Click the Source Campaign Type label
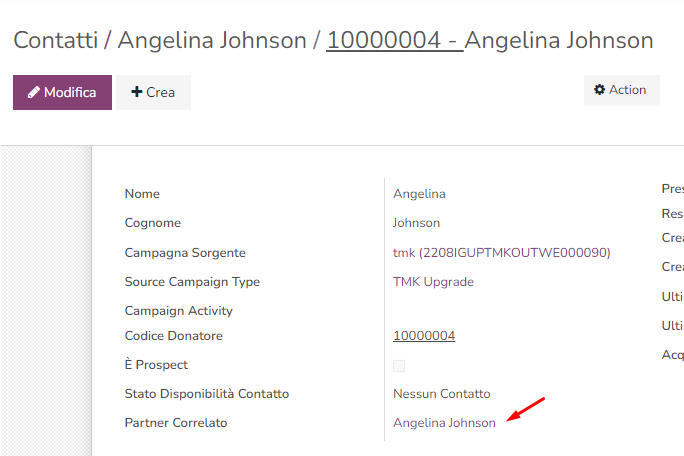The height and width of the screenshot is (456, 684). click(192, 282)
